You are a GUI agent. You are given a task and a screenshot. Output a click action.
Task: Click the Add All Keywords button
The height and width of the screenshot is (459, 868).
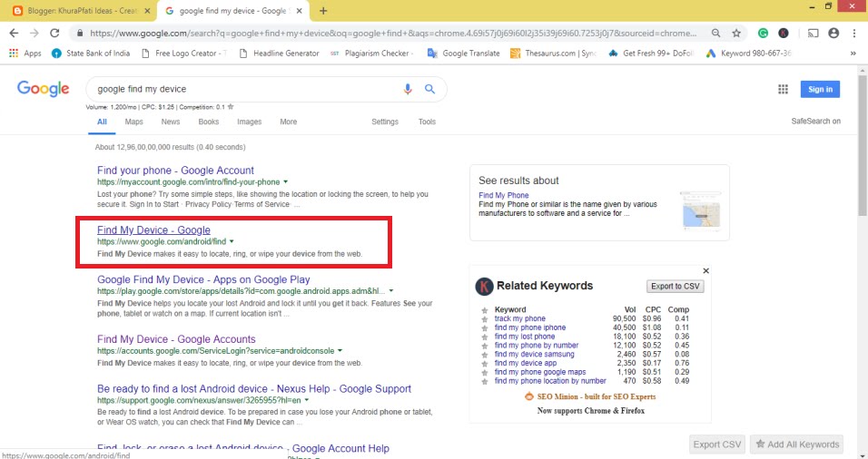[x=796, y=444]
